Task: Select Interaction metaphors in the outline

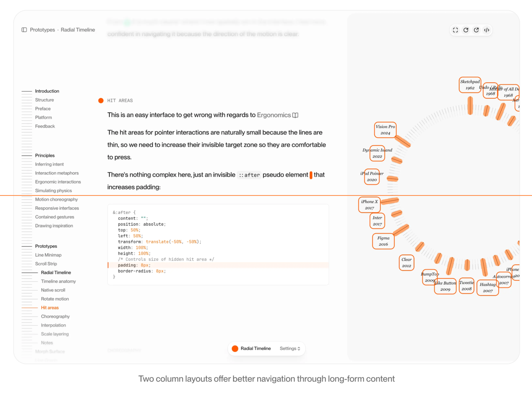Action: [x=57, y=173]
